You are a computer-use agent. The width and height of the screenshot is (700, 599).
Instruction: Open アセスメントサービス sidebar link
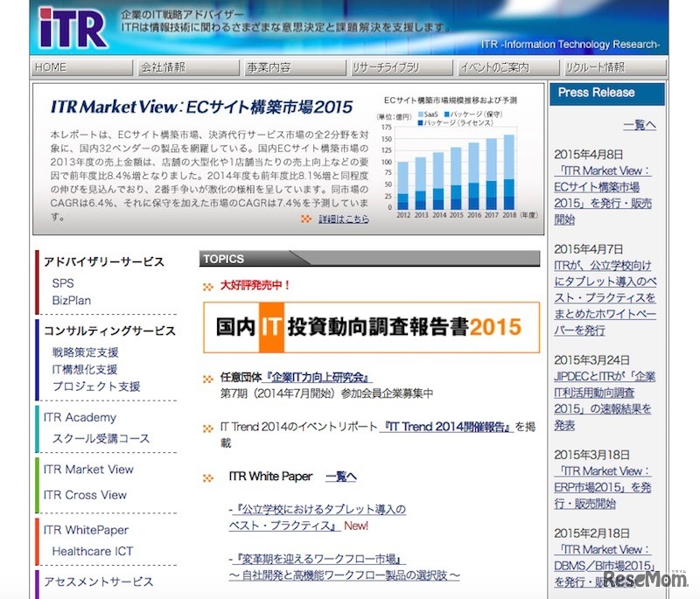click(x=98, y=582)
